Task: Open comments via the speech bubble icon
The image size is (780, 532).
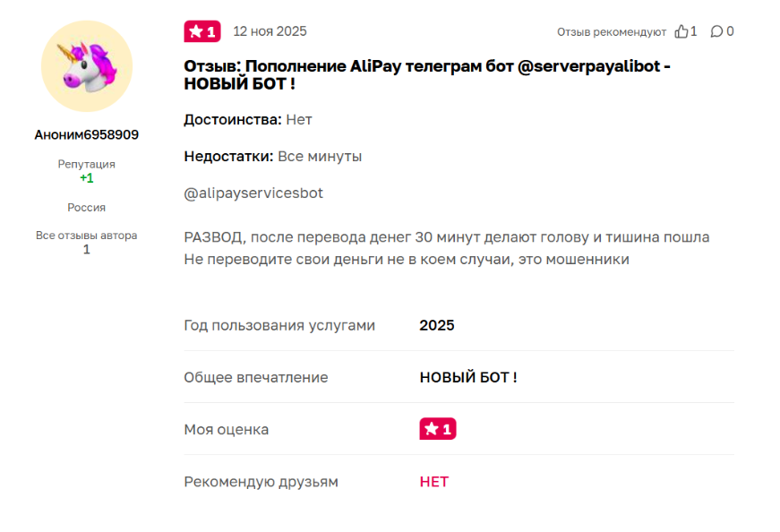Action: tap(717, 30)
